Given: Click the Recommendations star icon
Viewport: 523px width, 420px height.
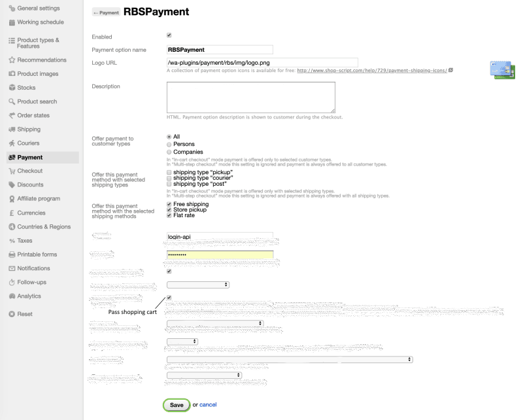Looking at the screenshot, I should [12, 60].
